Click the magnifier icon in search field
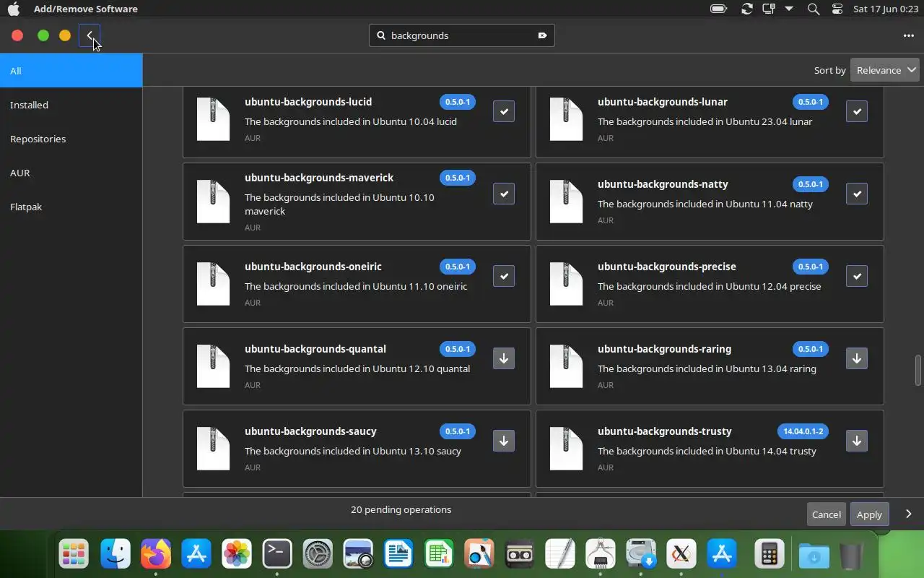Screen dimensions: 924x578 click(381, 35)
